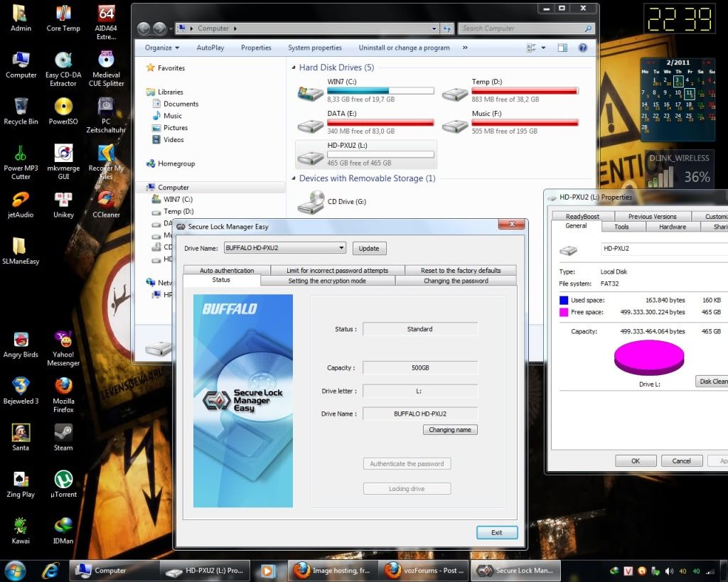
Task: Collapse the Hard Disk Drives group
Action: 294,68
